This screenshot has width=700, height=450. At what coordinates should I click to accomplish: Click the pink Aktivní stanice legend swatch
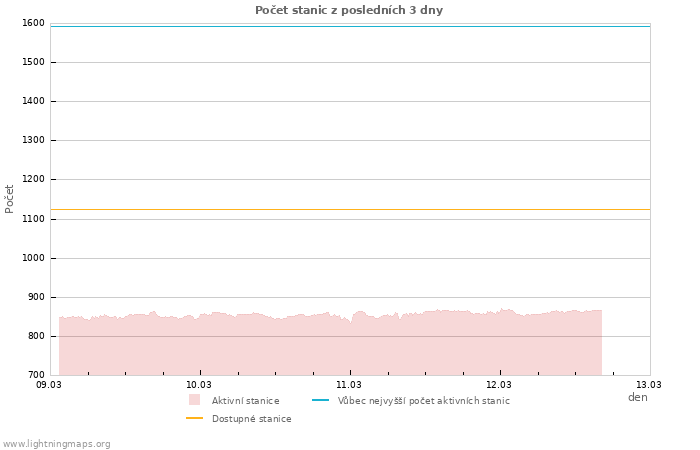click(x=194, y=400)
